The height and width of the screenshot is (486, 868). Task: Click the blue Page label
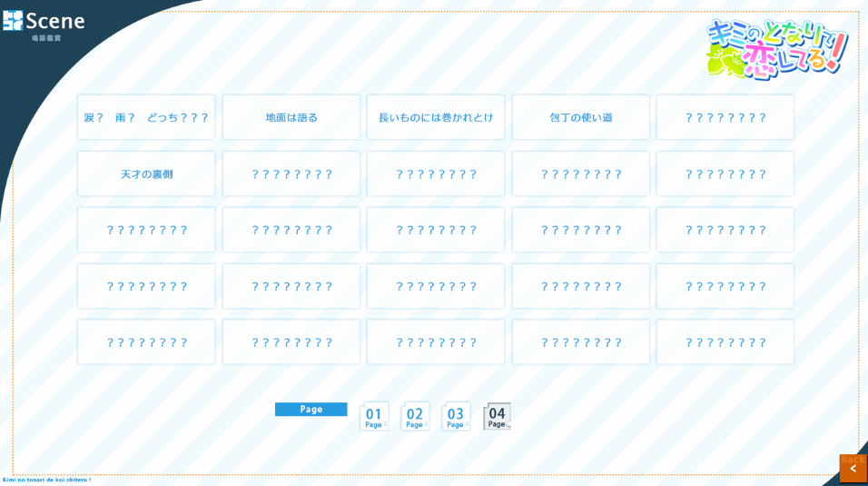[x=311, y=409]
